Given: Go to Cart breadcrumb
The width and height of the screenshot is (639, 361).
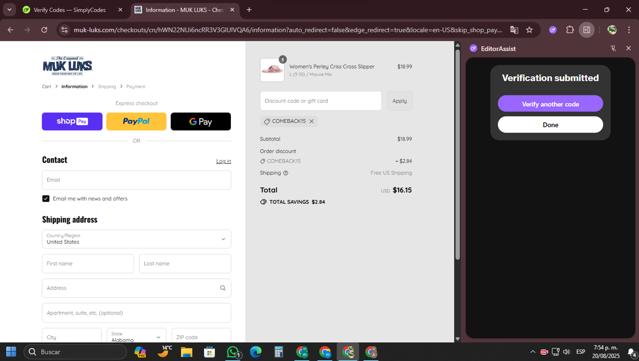Looking at the screenshot, I should point(46,86).
